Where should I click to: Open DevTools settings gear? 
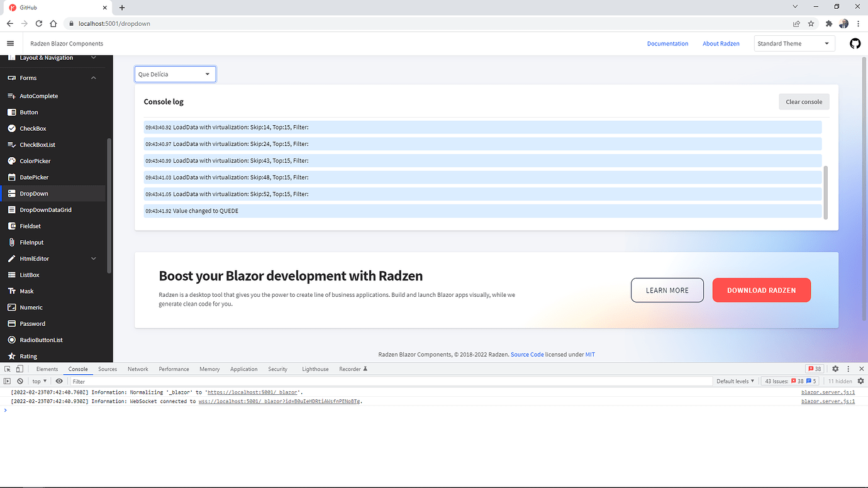point(835,369)
